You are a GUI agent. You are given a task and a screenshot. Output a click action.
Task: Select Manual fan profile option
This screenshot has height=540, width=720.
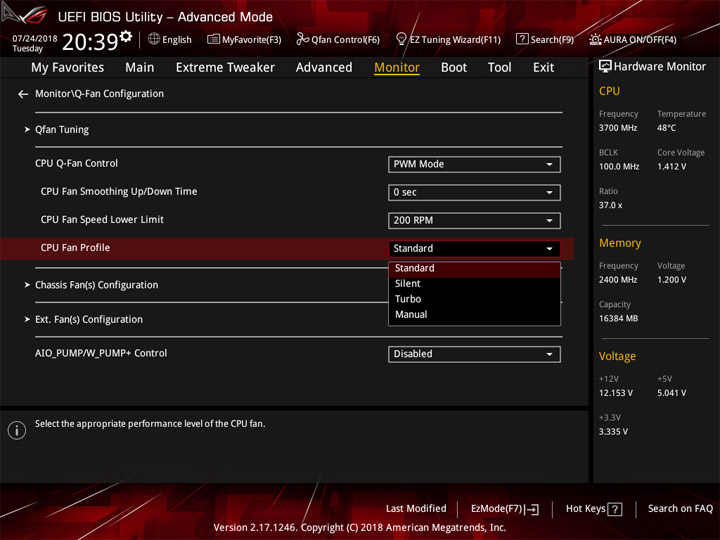pyautogui.click(x=474, y=315)
